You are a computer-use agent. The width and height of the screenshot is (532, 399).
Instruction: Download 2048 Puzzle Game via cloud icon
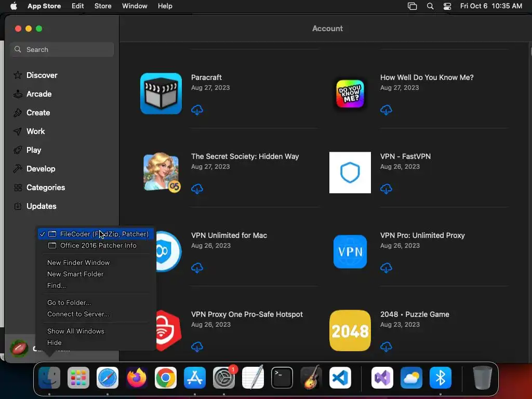click(386, 347)
